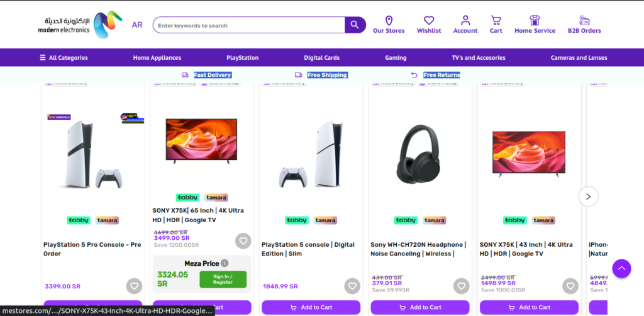Open the shopping Cart icon
The image size is (644, 316).
(496, 21)
